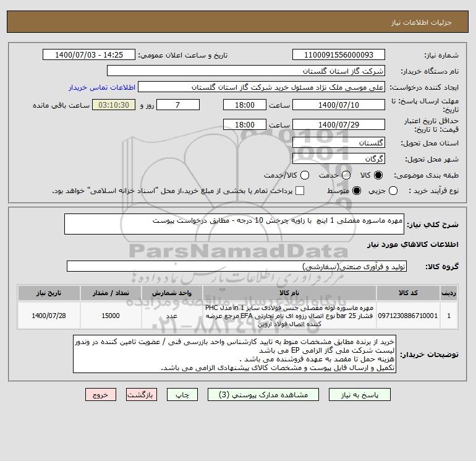Click quantity cell 15000

(x=111, y=316)
